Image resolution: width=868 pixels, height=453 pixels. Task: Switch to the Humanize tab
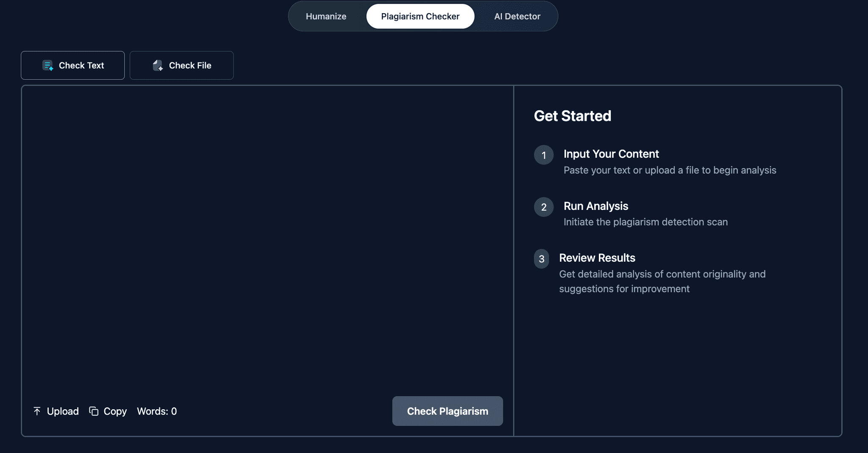(x=326, y=17)
